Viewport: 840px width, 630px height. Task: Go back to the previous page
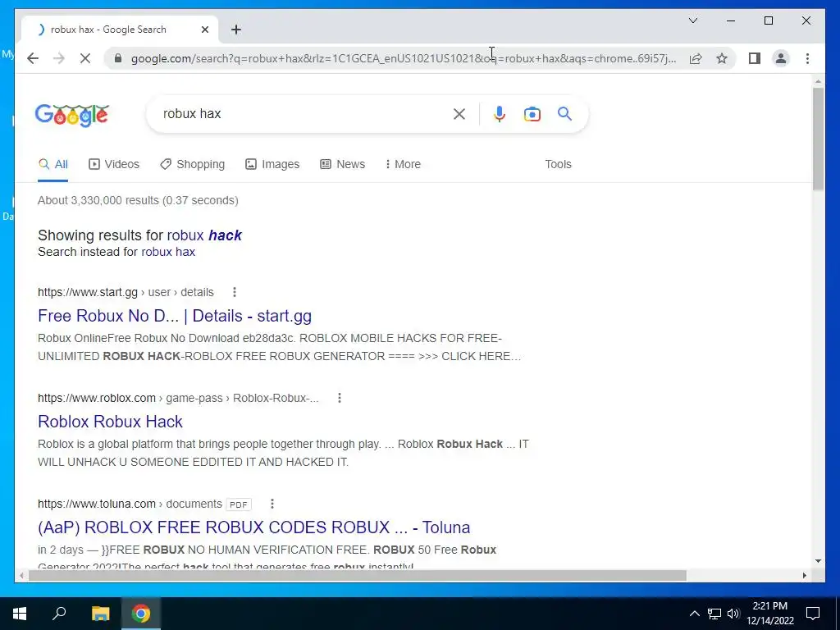click(x=33, y=58)
